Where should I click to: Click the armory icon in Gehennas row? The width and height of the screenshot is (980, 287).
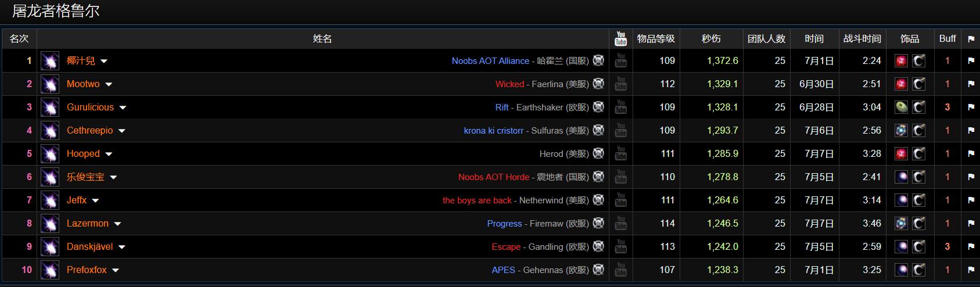pyautogui.click(x=598, y=270)
